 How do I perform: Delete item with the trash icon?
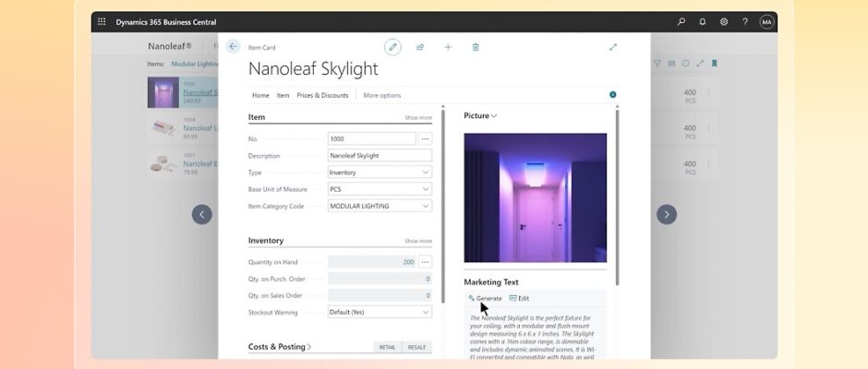click(476, 47)
